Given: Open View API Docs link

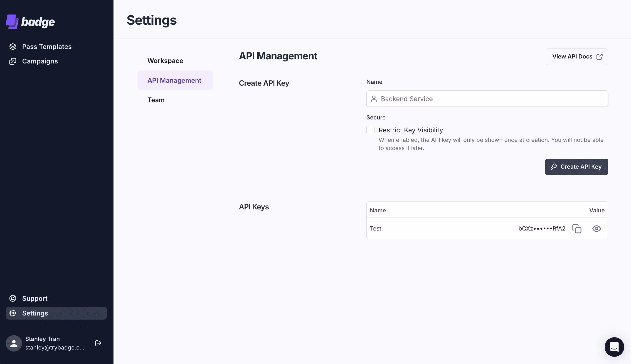Looking at the screenshot, I should (577, 56).
